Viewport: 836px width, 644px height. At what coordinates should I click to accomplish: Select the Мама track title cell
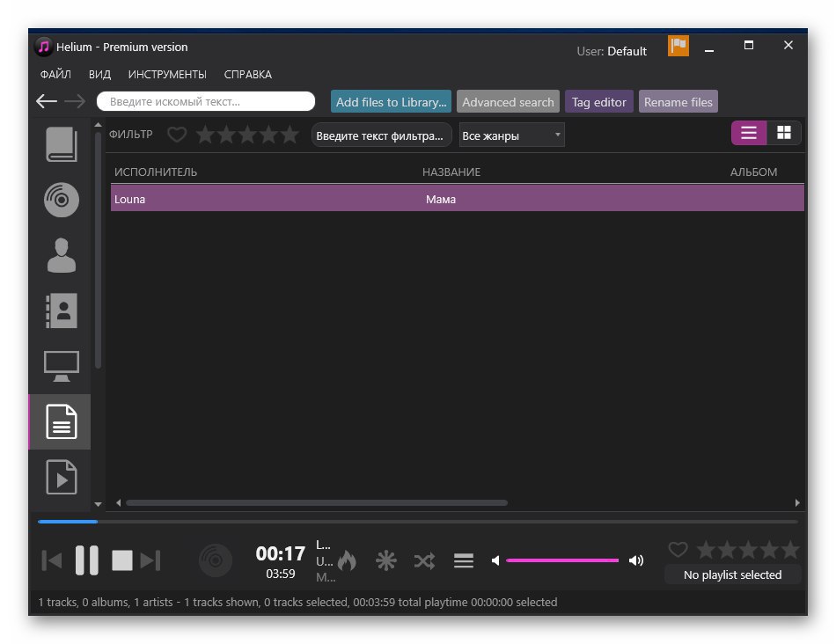[440, 199]
